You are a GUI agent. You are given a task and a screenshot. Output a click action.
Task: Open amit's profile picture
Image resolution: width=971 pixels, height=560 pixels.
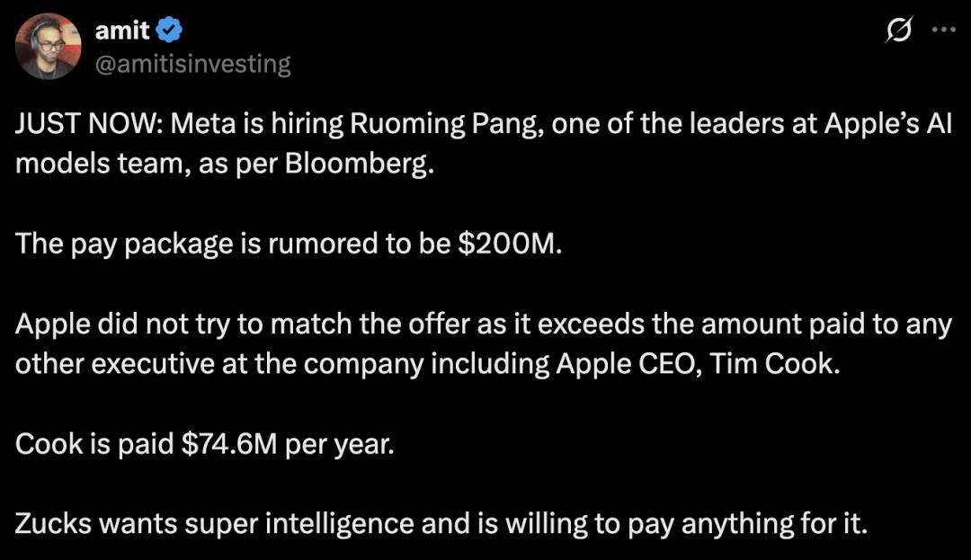49,47
